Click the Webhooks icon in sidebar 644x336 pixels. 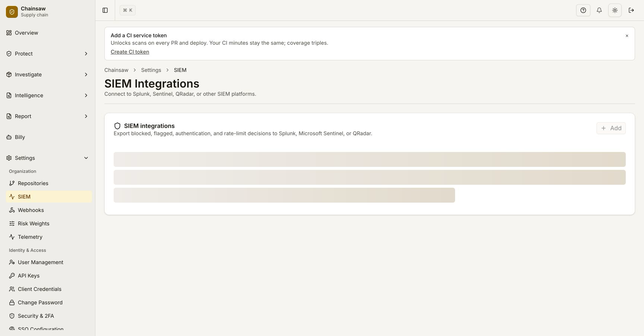pos(12,210)
